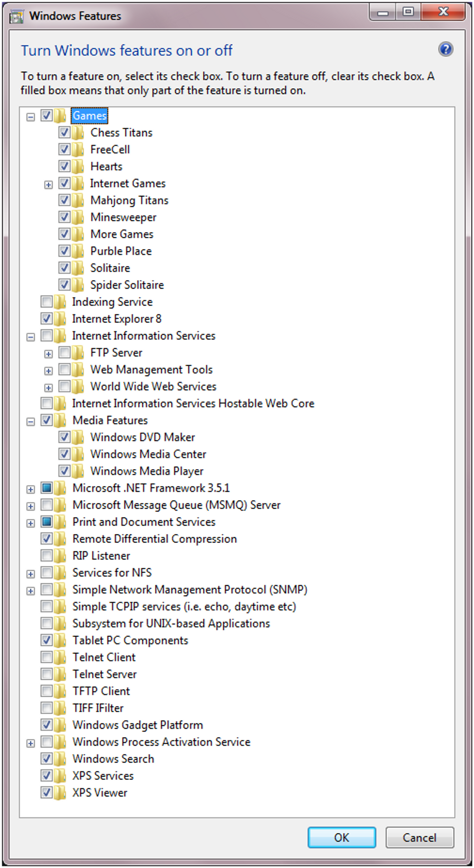Viewport: 474px width, 868px height.
Task: Uncheck the Chess Titans checkbox
Action: click(64, 132)
